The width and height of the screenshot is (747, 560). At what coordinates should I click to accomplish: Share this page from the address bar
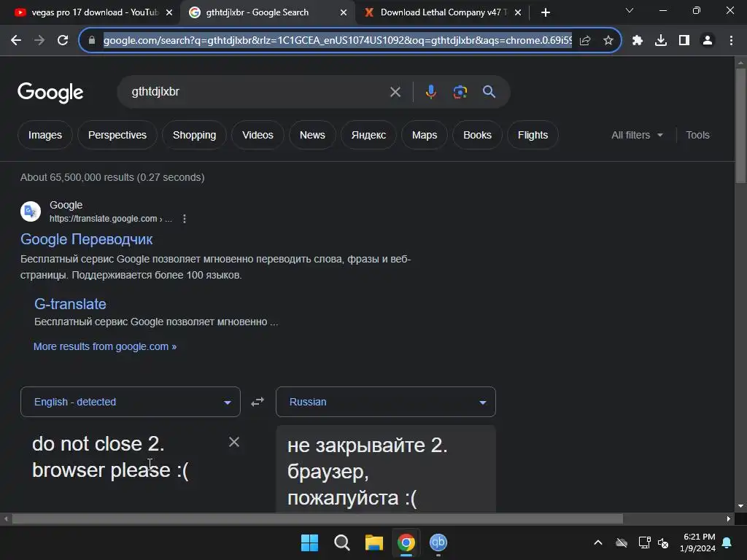pyautogui.click(x=585, y=41)
